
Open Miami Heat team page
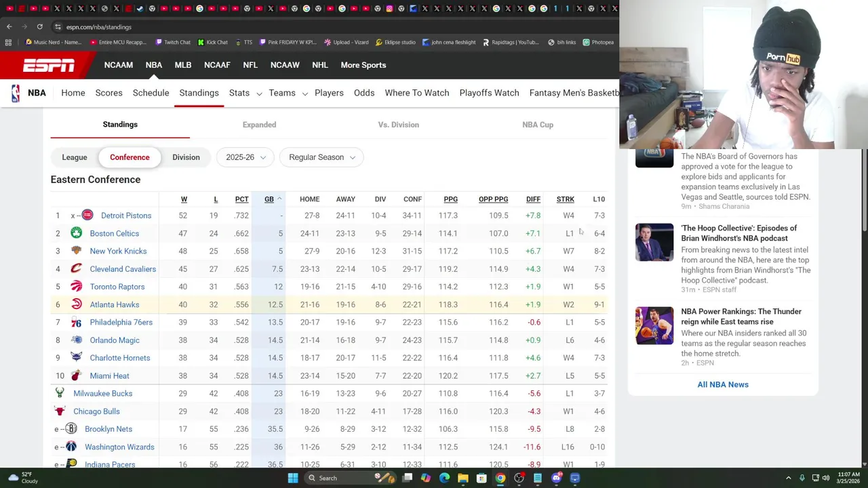pyautogui.click(x=109, y=375)
